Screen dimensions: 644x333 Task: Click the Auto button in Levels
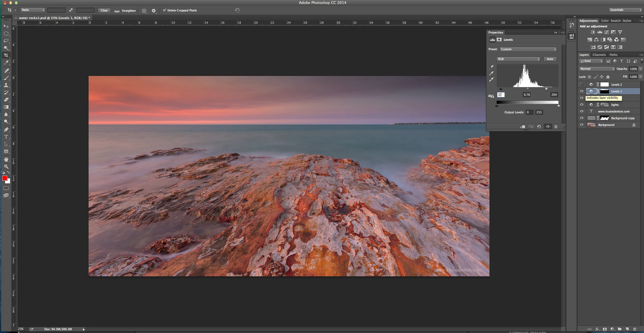[550, 59]
